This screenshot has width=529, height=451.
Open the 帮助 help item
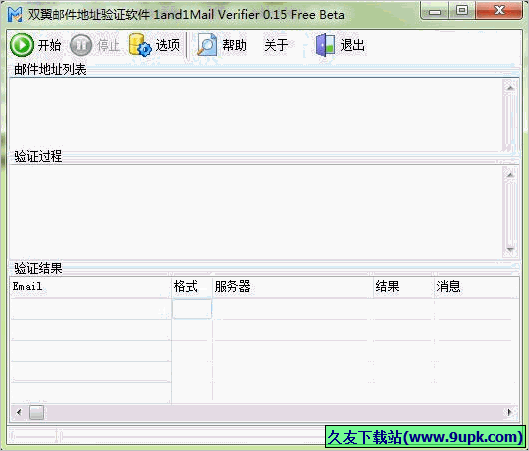[234, 45]
